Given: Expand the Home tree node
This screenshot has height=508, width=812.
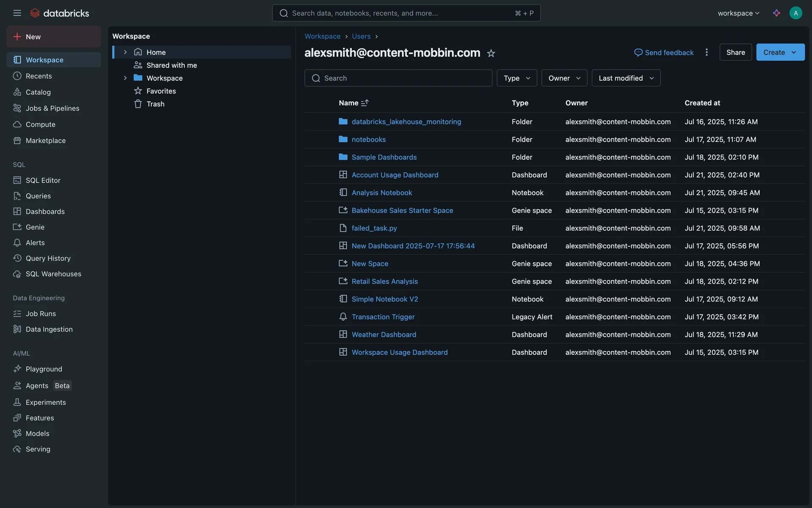Looking at the screenshot, I should (x=125, y=52).
